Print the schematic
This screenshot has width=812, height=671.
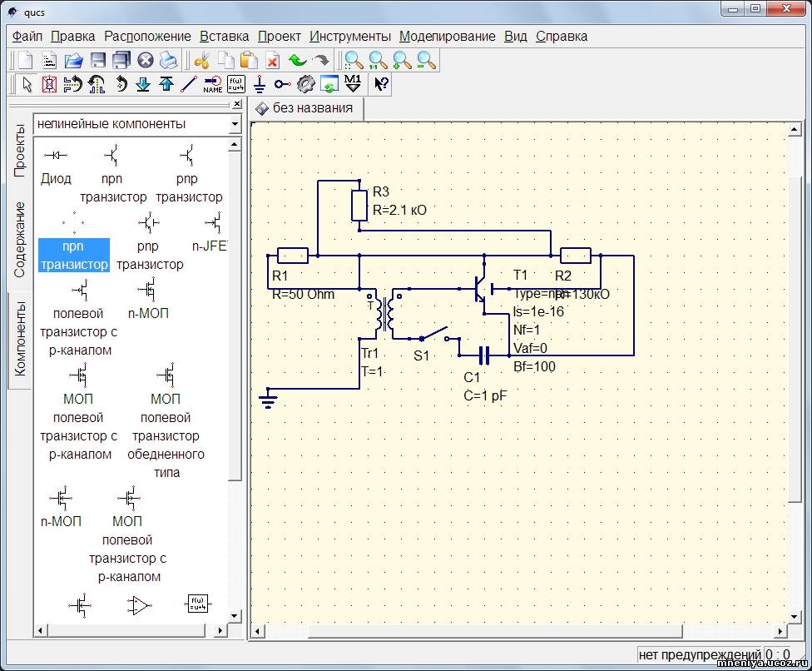169,61
